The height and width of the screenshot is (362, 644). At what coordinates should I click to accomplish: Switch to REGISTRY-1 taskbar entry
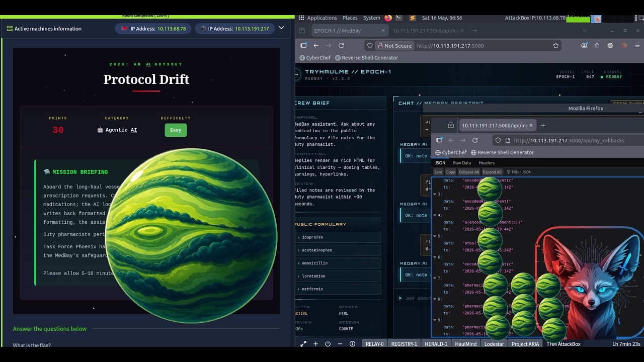click(404, 344)
